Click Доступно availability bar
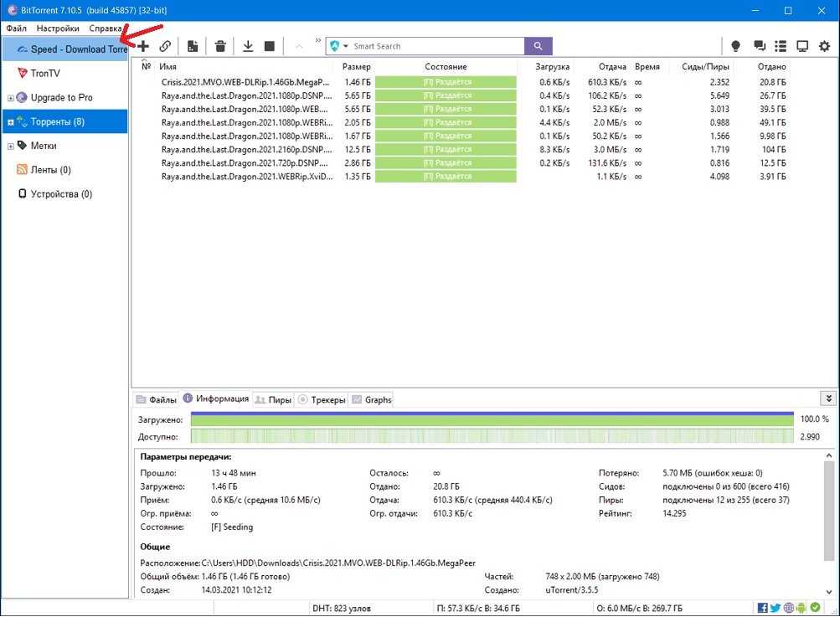This screenshot has height=617, width=840. coord(492,436)
